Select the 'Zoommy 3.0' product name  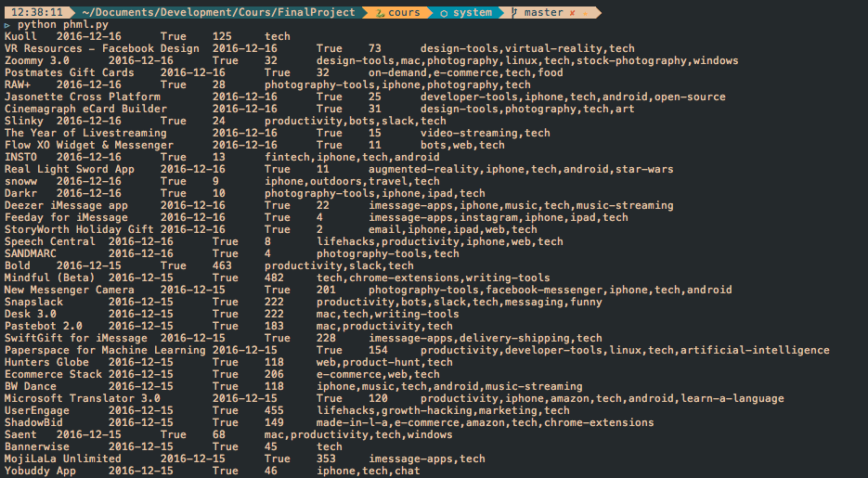click(x=37, y=61)
